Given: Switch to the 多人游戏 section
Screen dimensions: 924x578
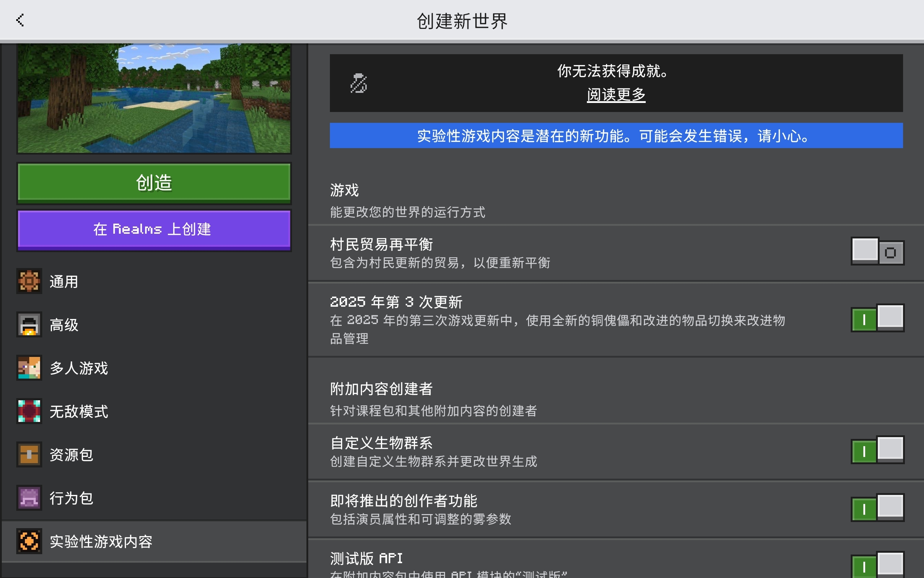Looking at the screenshot, I should pyautogui.click(x=154, y=368).
